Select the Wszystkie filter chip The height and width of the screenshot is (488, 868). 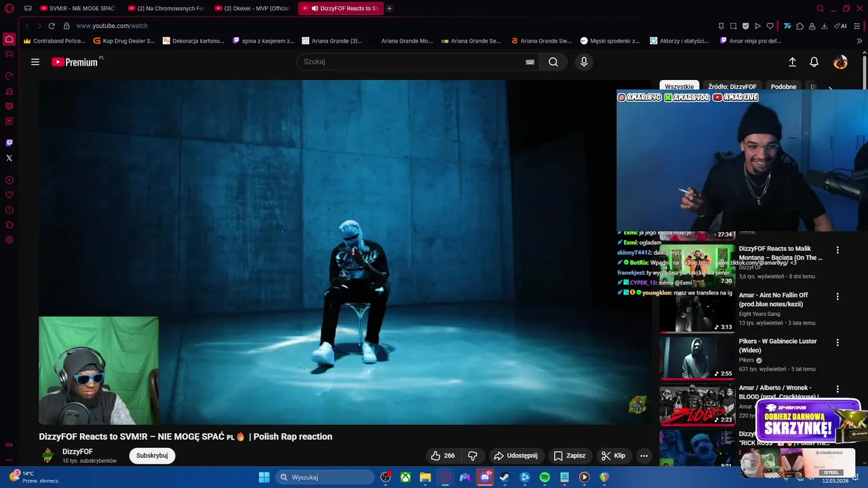pyautogui.click(x=679, y=87)
